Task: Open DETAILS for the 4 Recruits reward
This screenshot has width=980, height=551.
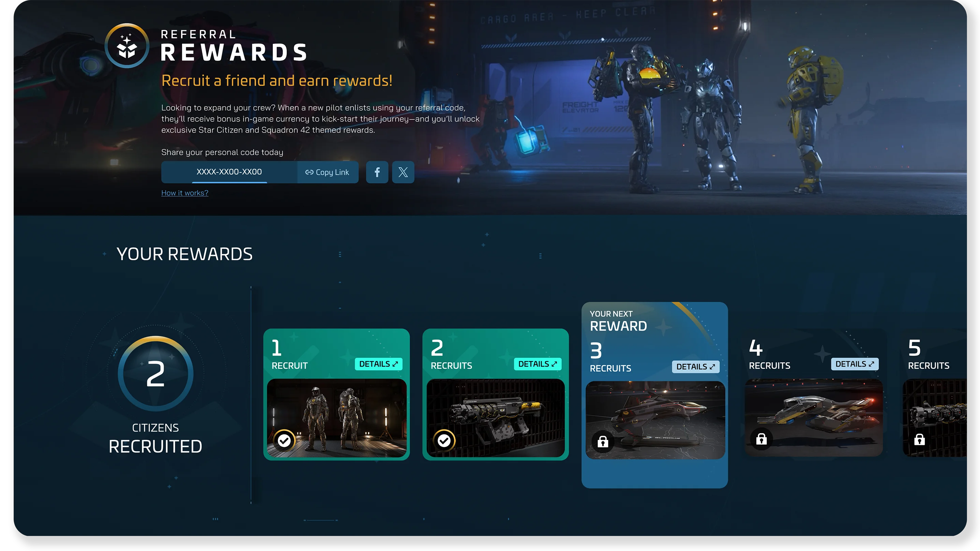Action: (x=855, y=364)
